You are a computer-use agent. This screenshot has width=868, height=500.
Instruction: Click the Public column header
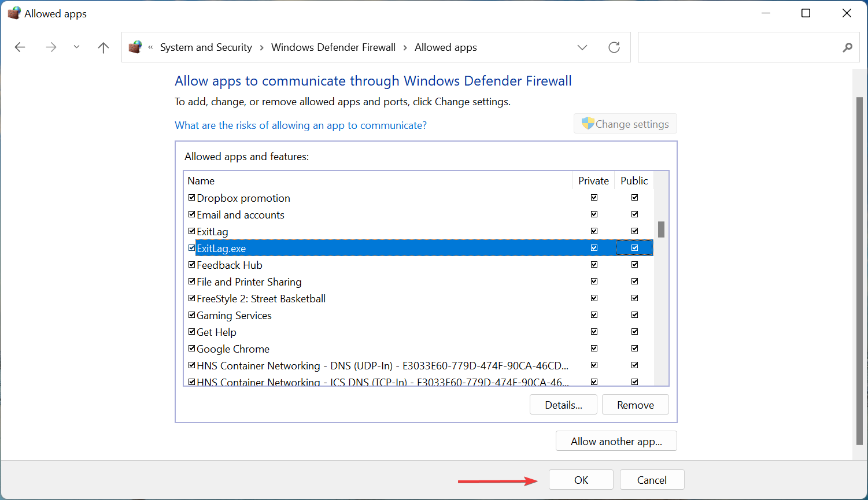click(x=634, y=181)
